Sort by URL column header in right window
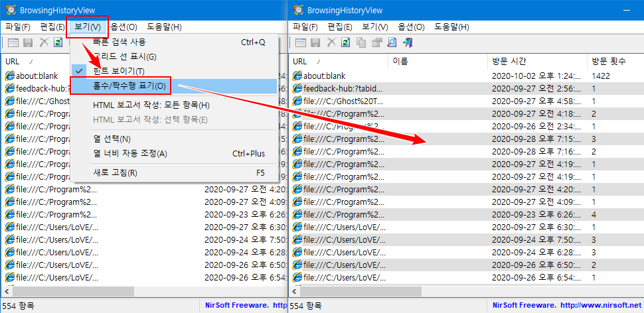The height and width of the screenshot is (313, 644). pyautogui.click(x=339, y=62)
